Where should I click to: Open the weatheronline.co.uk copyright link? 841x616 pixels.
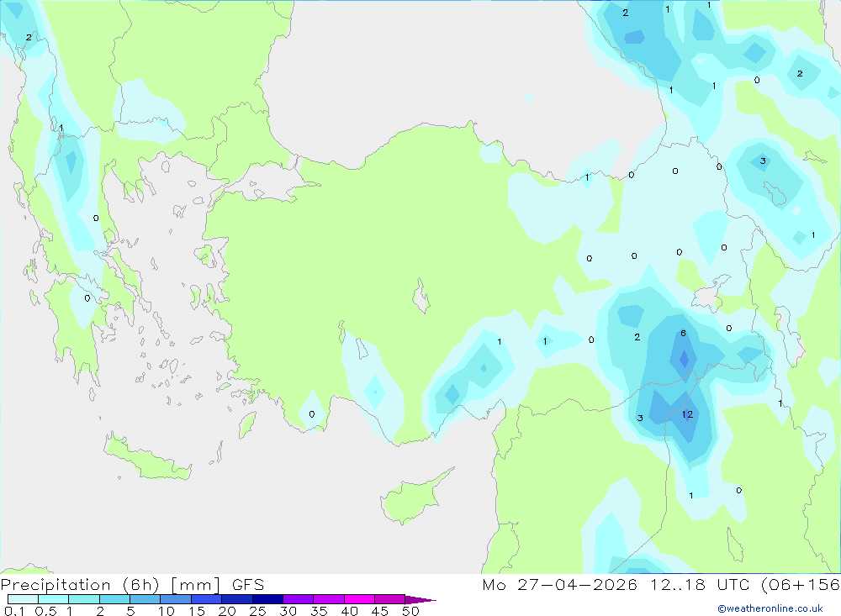[x=770, y=608]
